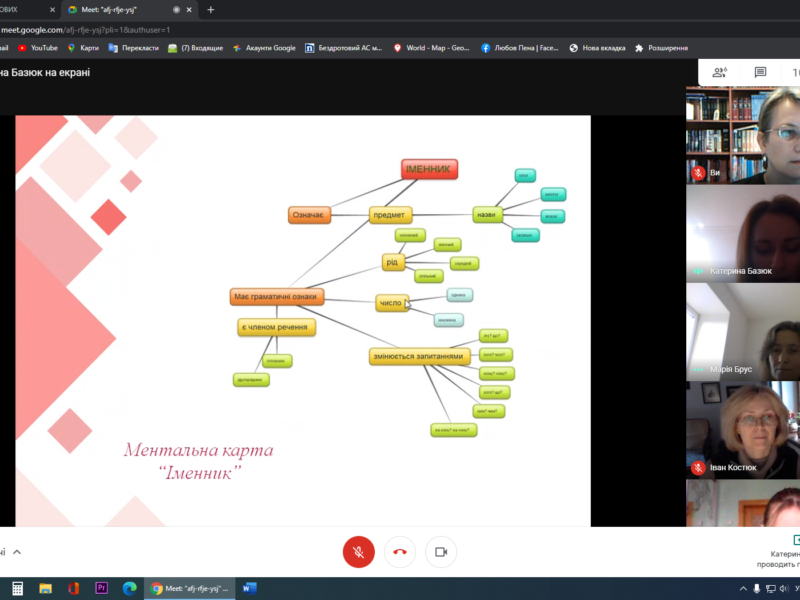Show hidden system tray icons
Viewport: 800px width, 600px height.
point(743,588)
